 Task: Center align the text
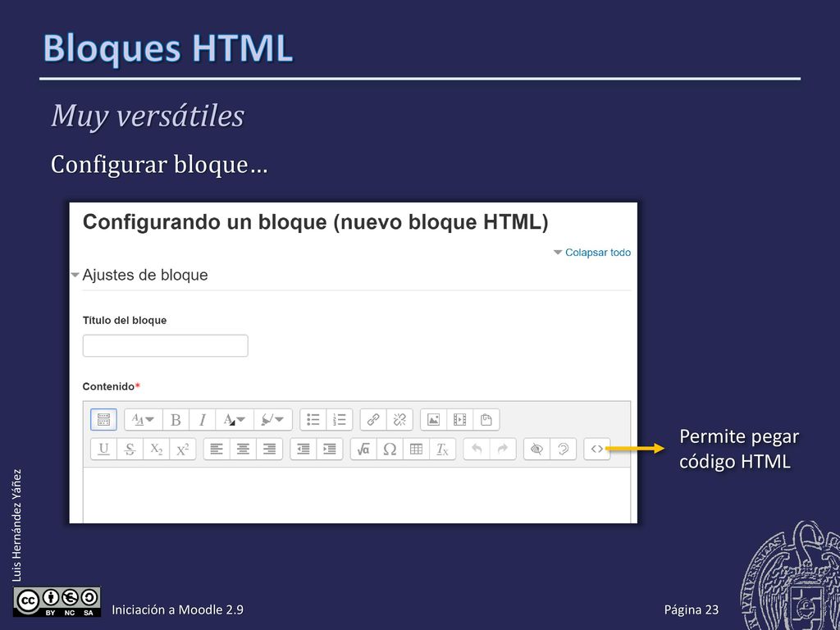click(243, 449)
